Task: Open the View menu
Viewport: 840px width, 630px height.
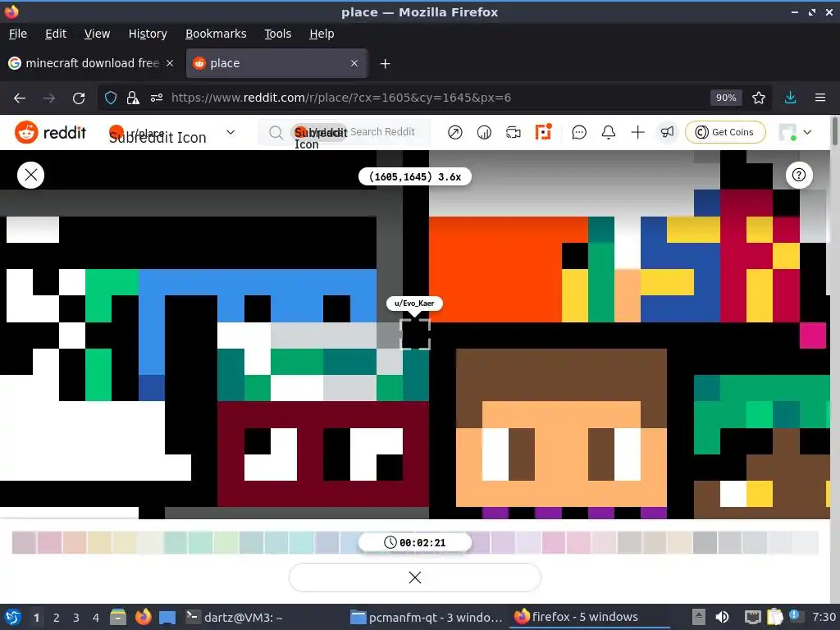Action: (97, 34)
